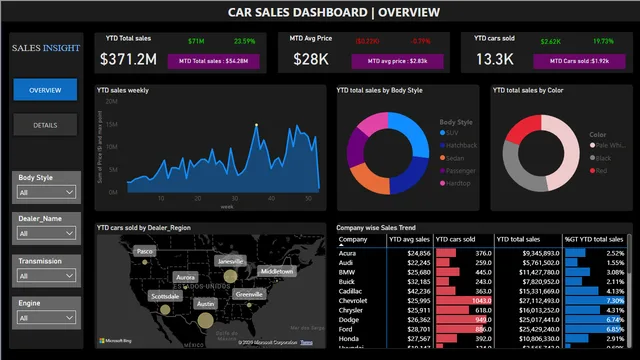The image size is (640, 360).
Task: Select Black in Color legend
Action: click(600, 158)
